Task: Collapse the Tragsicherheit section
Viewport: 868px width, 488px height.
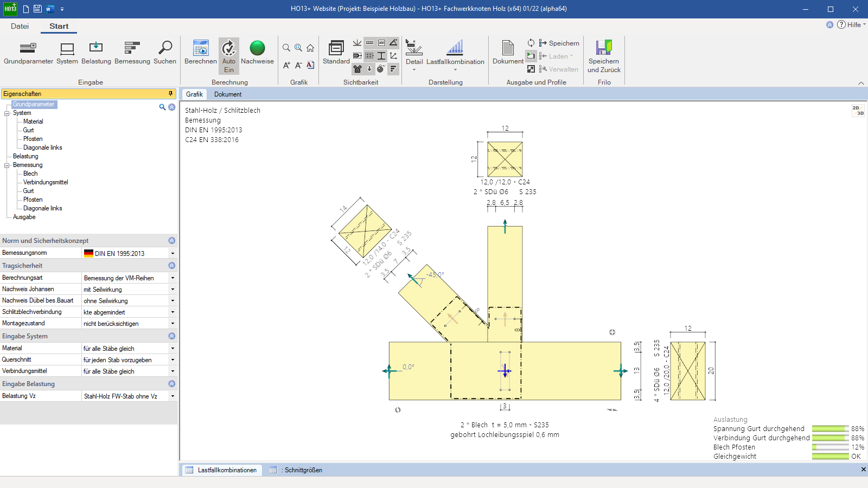Action: pos(171,266)
